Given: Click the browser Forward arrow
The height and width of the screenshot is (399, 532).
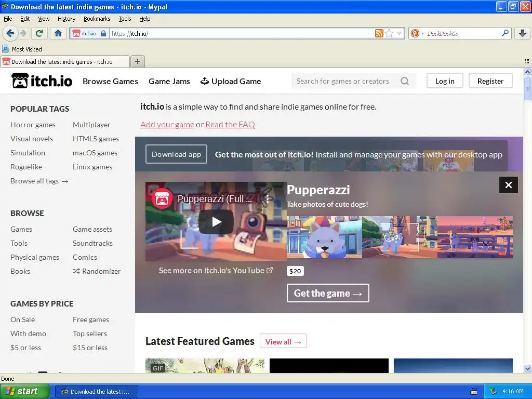Looking at the screenshot, I should (x=23, y=33).
